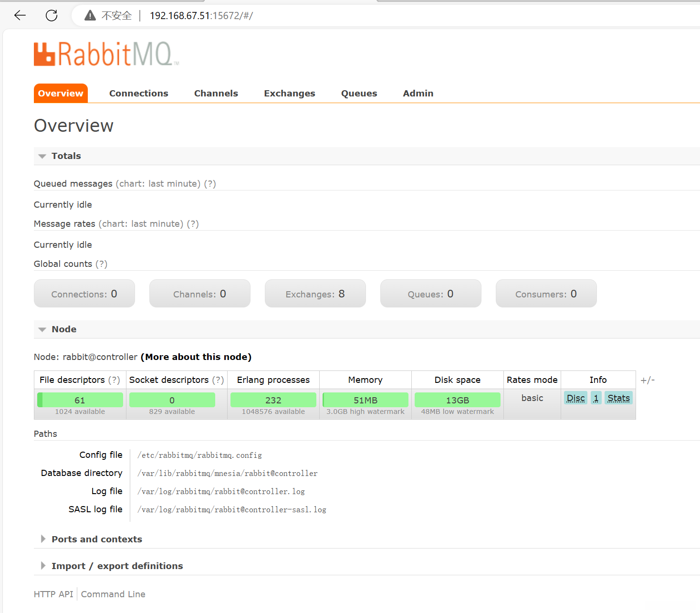
Task: Collapse the Node section
Action: point(58,329)
